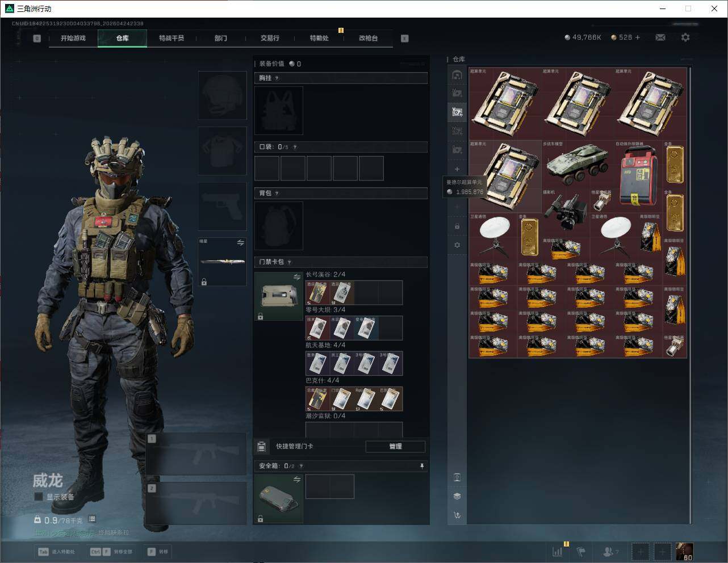Click the stash vertical scrollbar
Screen dimensions: 728x563
(x=690, y=295)
